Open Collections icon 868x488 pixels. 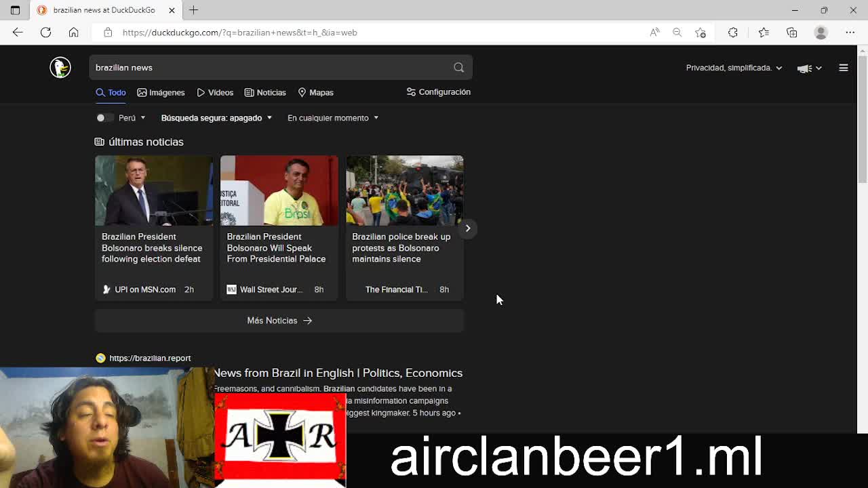click(x=791, y=32)
